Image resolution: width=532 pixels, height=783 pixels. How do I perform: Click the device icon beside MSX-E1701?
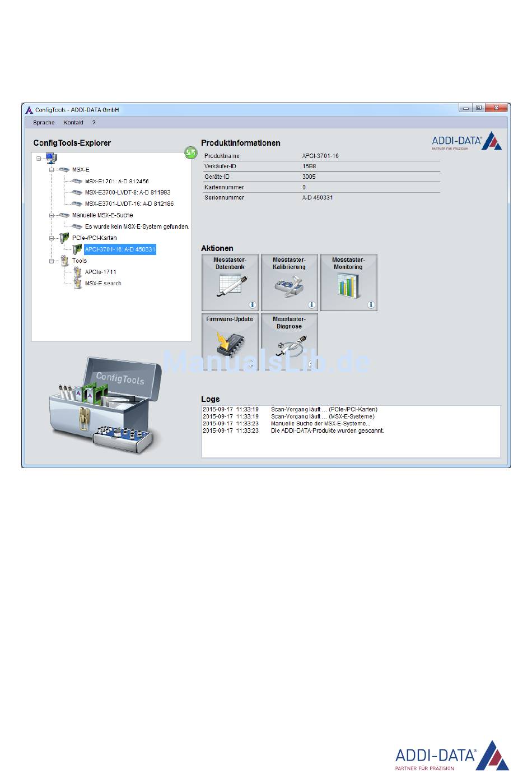pos(77,181)
